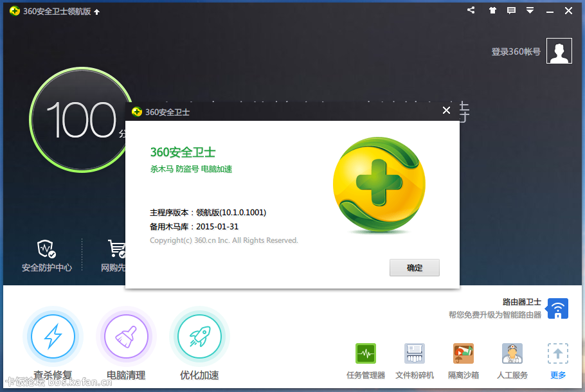Click the upgrade arrow beside 360安全卫士领航版
Screen dimensions: 585x392
coord(97,12)
